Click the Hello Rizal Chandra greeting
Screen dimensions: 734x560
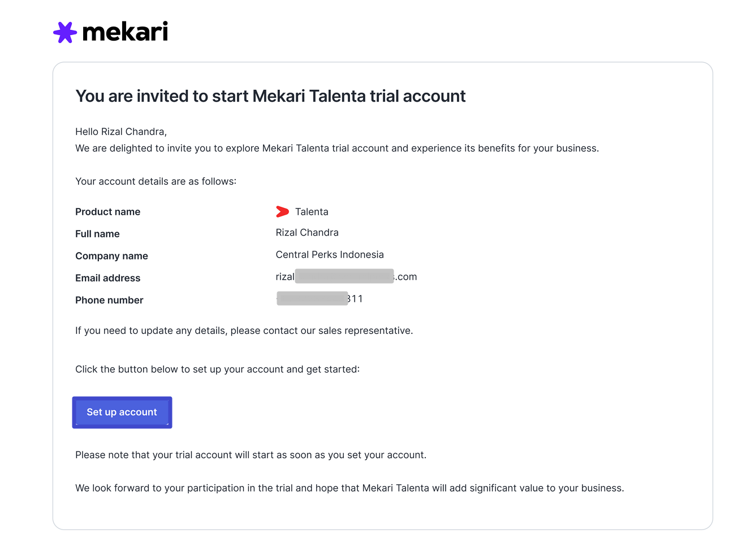click(x=121, y=132)
